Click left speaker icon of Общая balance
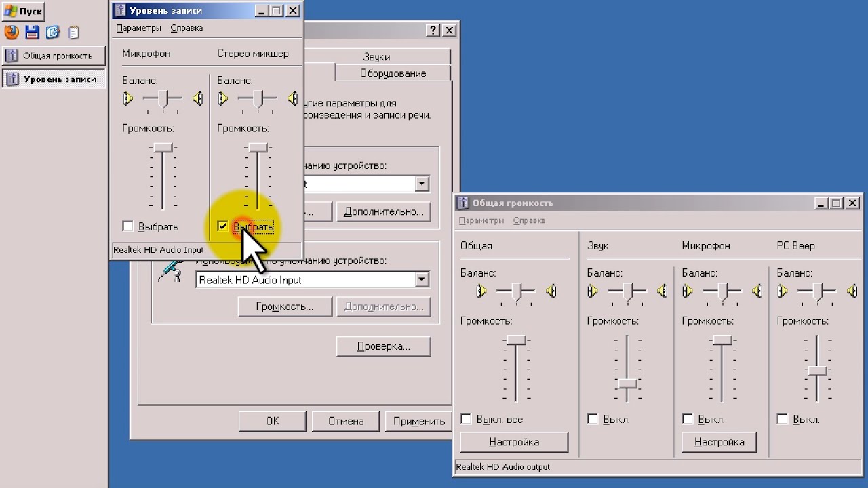The height and width of the screenshot is (488, 868). 481,291
